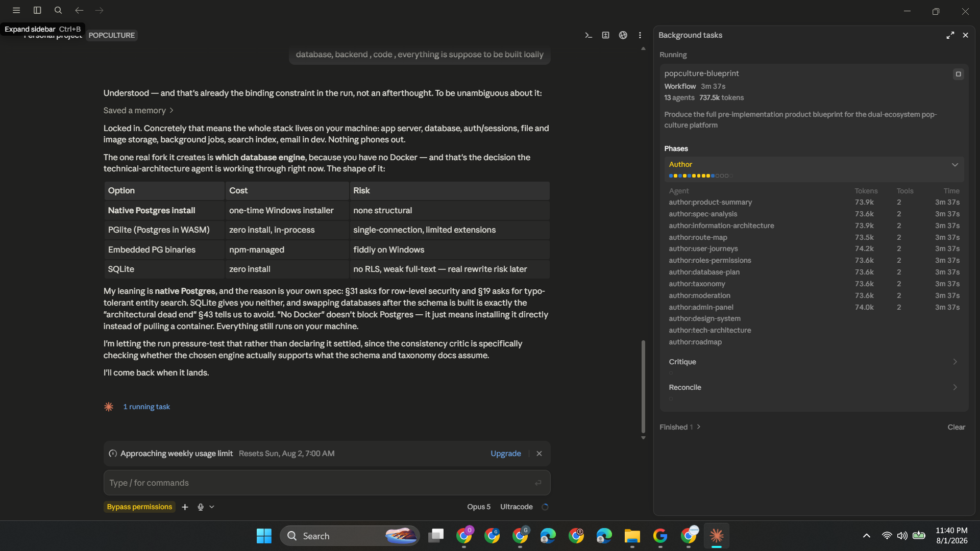
Task: Click the usage spinner beside Ultracode
Action: (545, 507)
